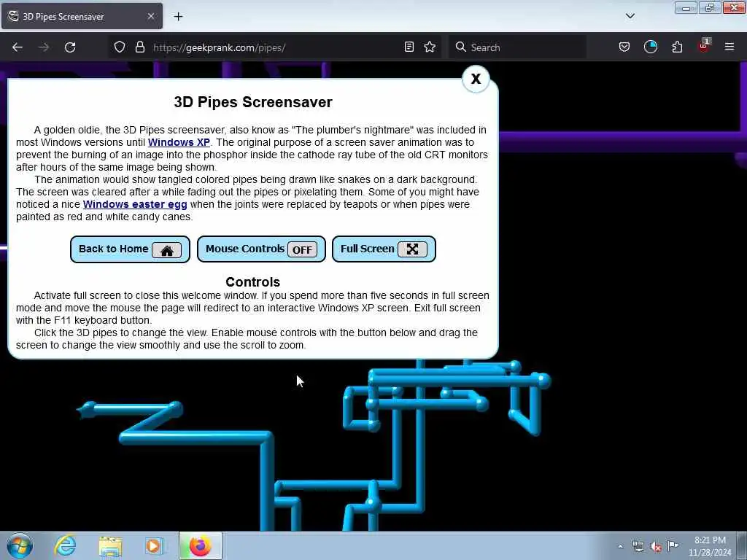Open the Extensions puzzle icon
Screen dimensions: 747x560
click(x=677, y=47)
